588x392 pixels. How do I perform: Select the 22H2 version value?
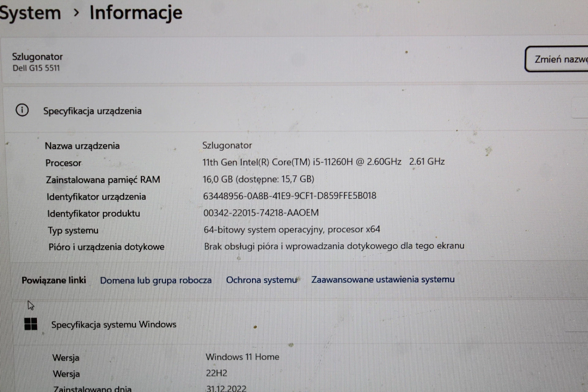(217, 373)
